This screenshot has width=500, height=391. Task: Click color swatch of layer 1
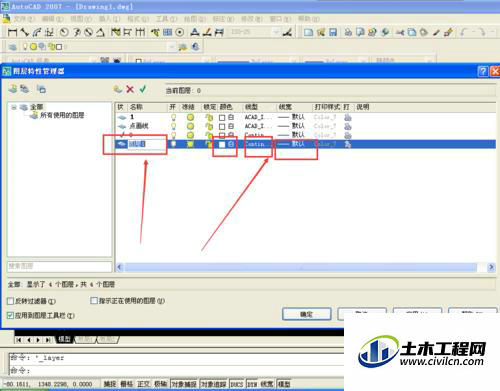222,117
